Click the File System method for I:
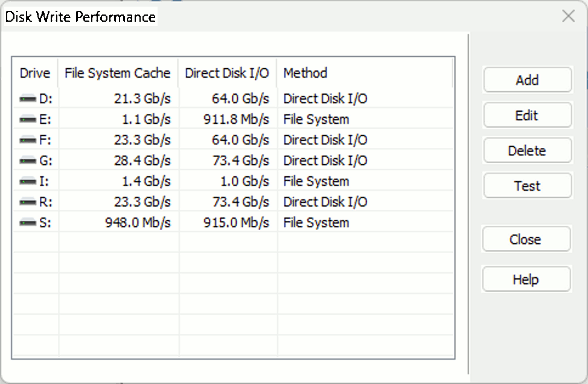 pos(316,182)
